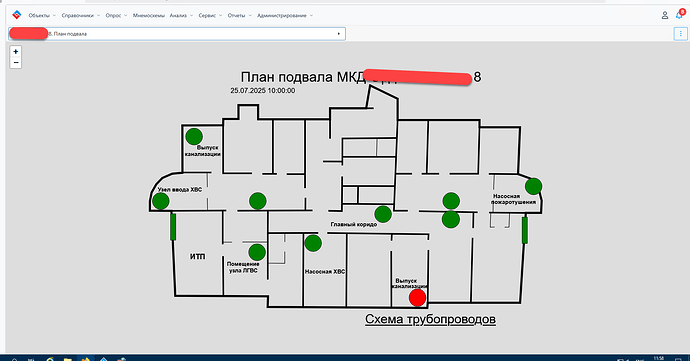Expand the План подвала selector arrow
The image size is (690, 361).
click(x=338, y=33)
